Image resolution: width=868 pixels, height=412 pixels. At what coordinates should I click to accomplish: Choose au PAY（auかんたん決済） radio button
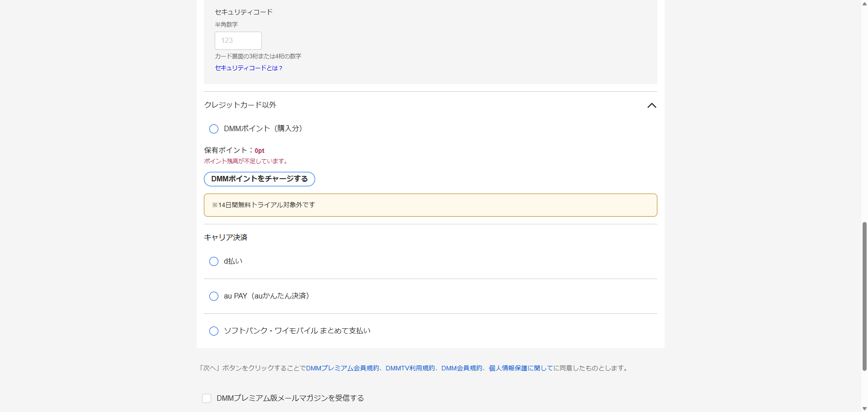(x=214, y=296)
